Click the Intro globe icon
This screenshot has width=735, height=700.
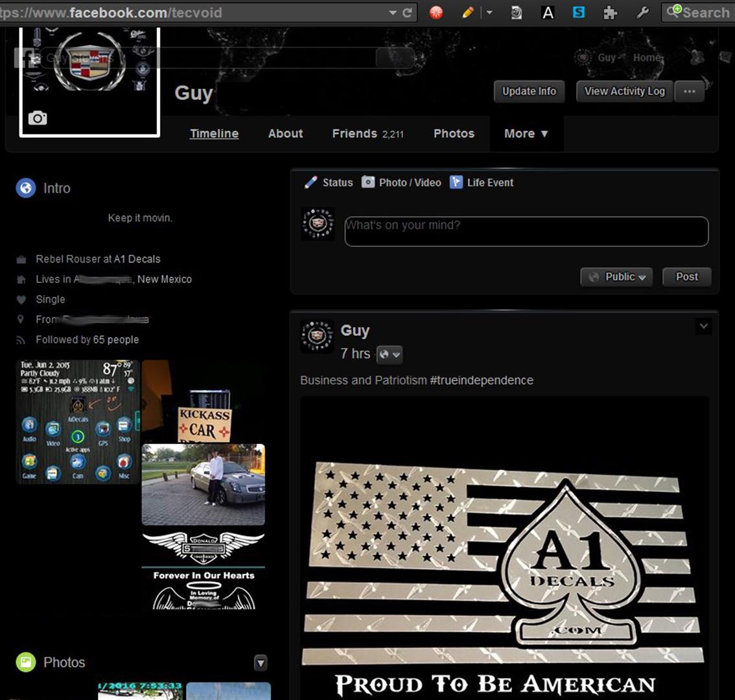[26, 188]
